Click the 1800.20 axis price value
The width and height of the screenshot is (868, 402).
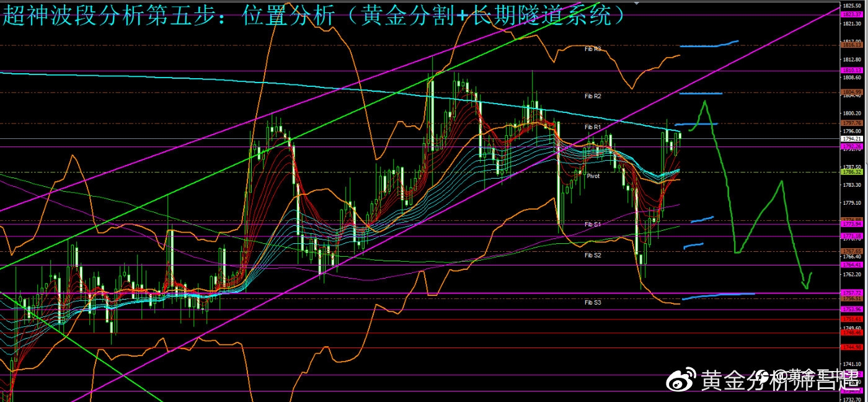(x=852, y=114)
